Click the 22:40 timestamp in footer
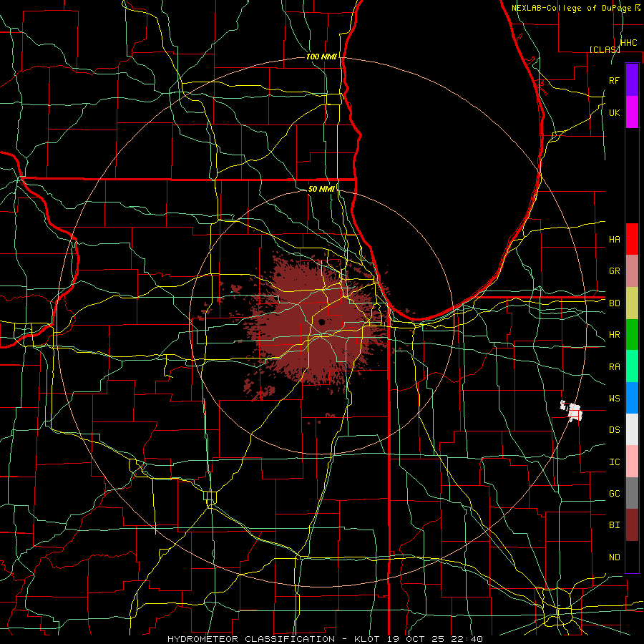 click(466, 639)
